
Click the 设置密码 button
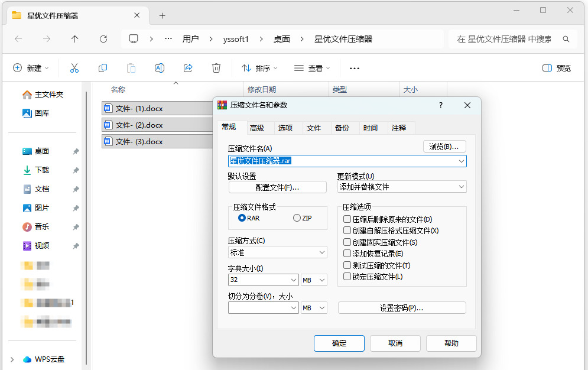[402, 308]
